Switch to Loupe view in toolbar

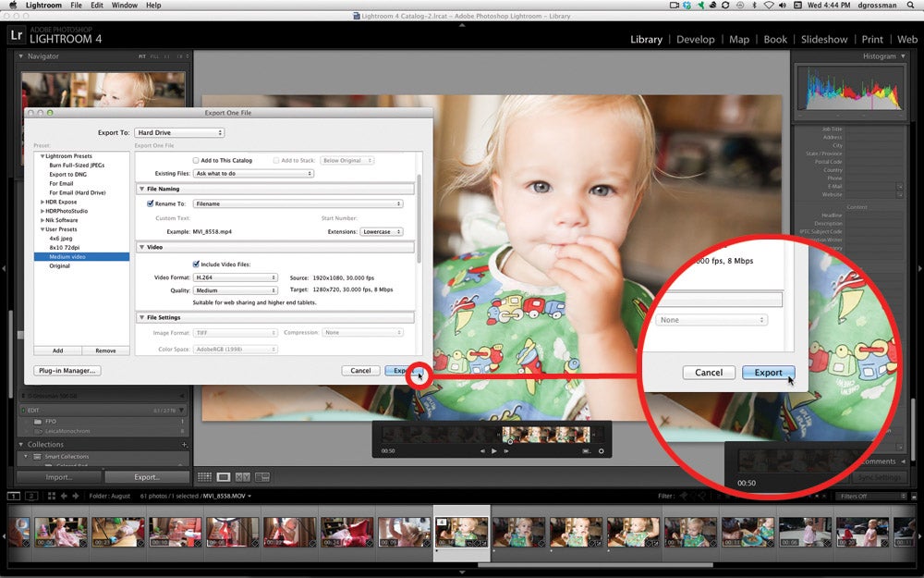(x=224, y=476)
